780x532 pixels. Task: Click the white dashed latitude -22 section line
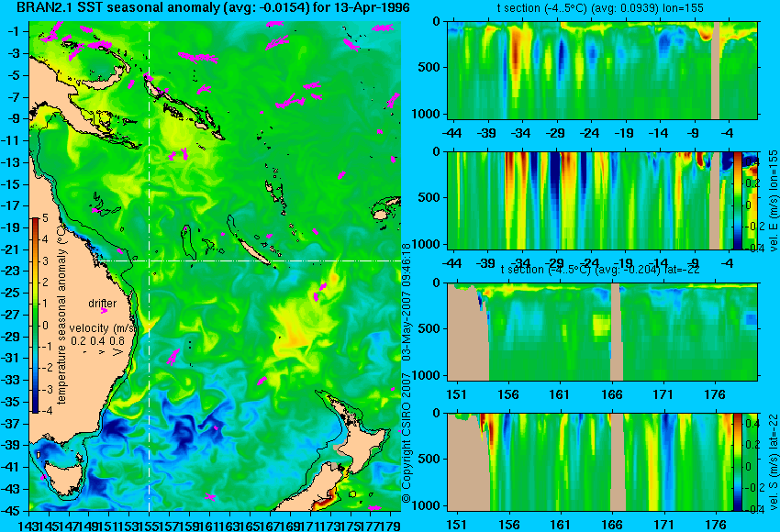coord(249,260)
